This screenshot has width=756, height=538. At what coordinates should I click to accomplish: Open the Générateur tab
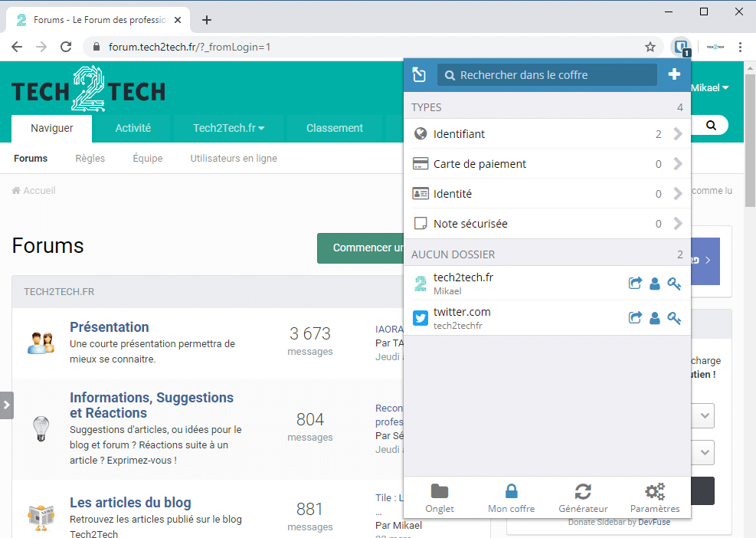click(x=583, y=498)
